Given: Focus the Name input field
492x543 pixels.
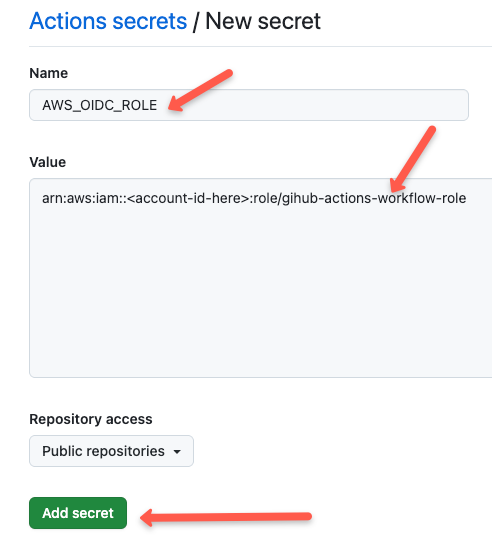Looking at the screenshot, I should click(x=249, y=105).
